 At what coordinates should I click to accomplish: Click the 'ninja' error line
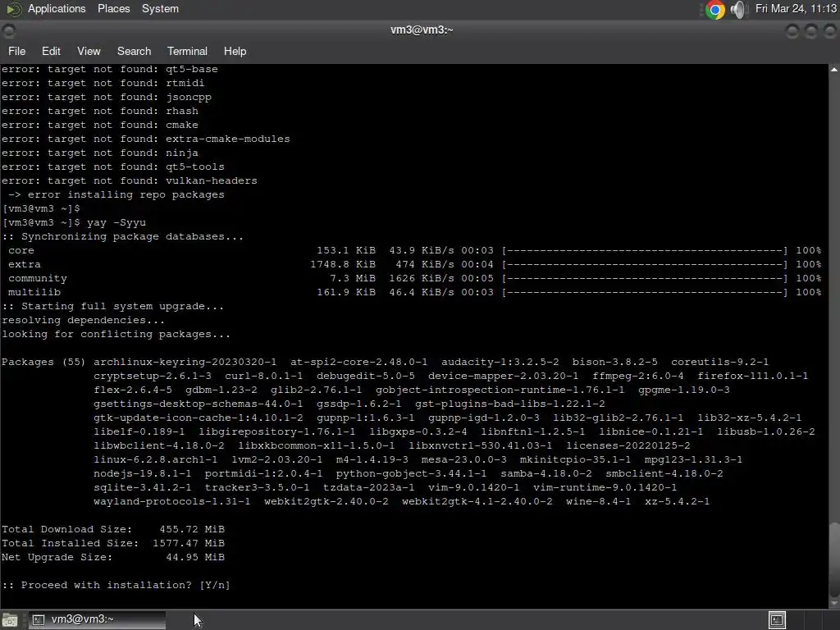(x=99, y=153)
